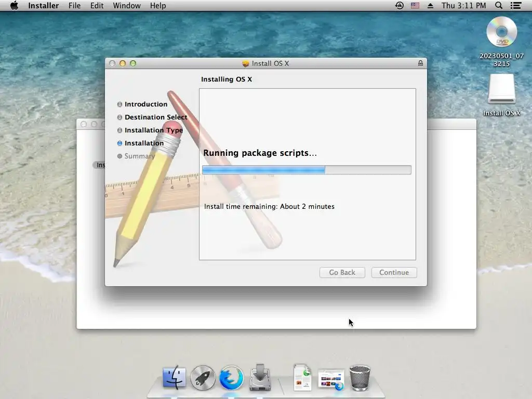Open the US flag input source menu

tap(415, 5)
